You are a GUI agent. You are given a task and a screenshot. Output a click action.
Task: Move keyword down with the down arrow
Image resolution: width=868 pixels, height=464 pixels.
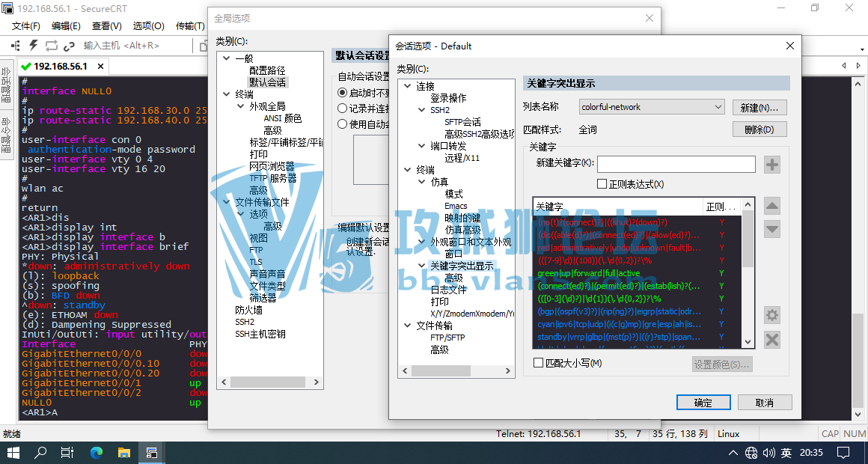tap(772, 230)
